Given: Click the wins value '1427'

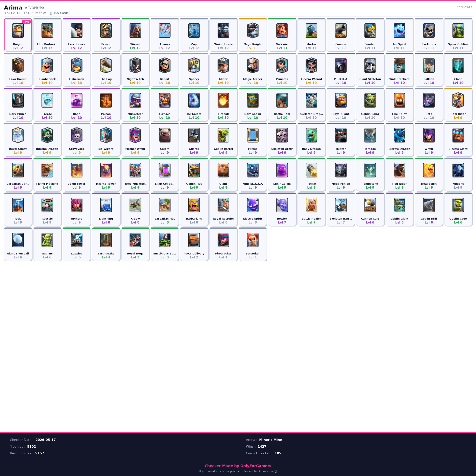Looking at the screenshot, I should 262,446.
